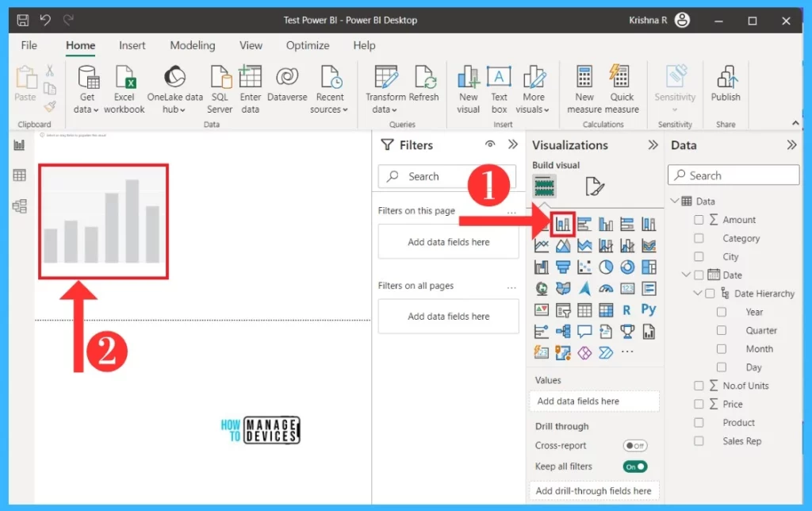812x511 pixels.
Task: Switch to the Optimize ribbon tab
Action: coord(308,45)
